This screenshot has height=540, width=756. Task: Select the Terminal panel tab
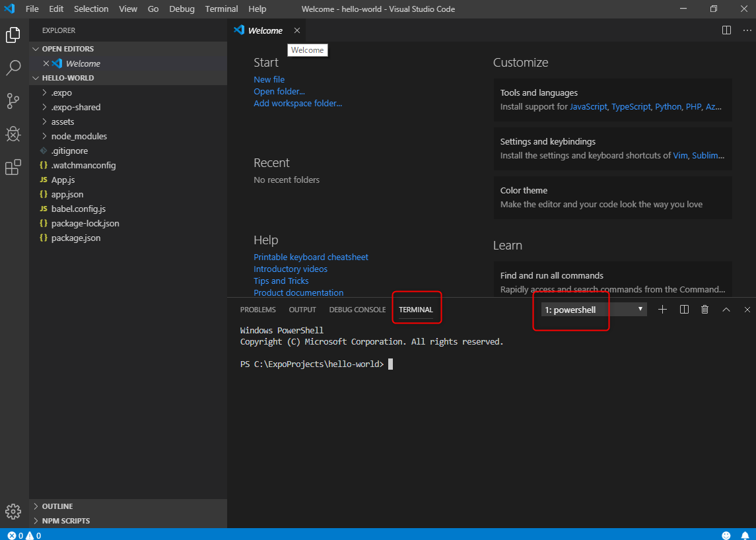(415, 310)
